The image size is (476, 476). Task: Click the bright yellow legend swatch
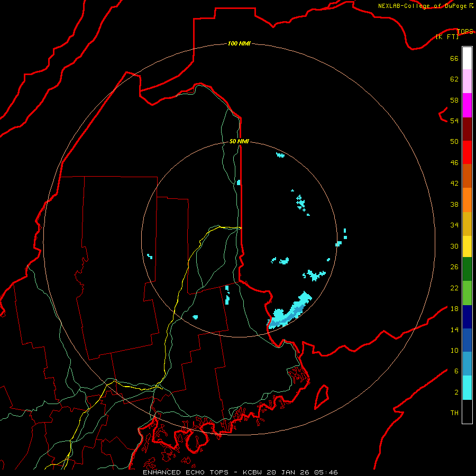tap(467, 246)
